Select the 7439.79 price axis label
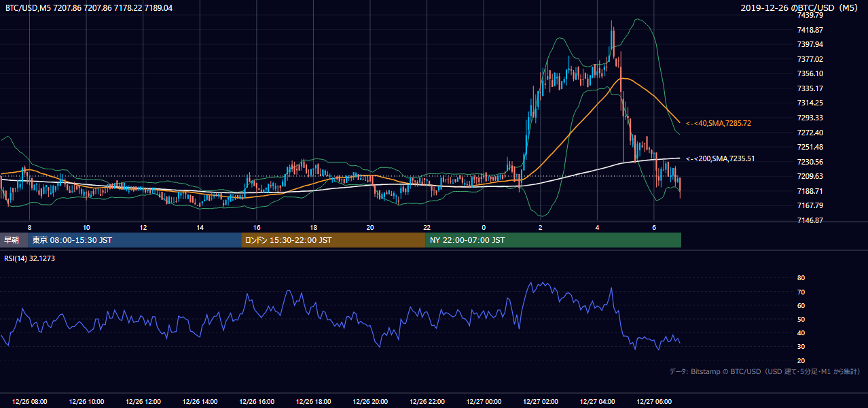 pyautogui.click(x=810, y=15)
